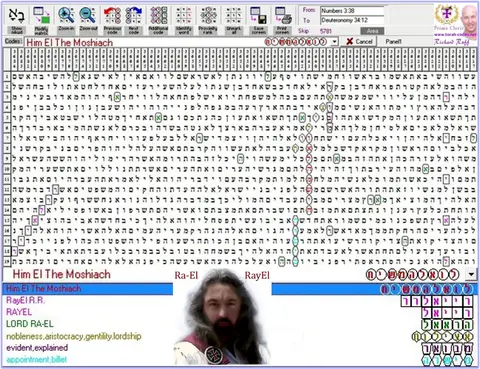Select the appointment, billet code entry
Viewport: 480px width, 369px height.
pos(37,360)
